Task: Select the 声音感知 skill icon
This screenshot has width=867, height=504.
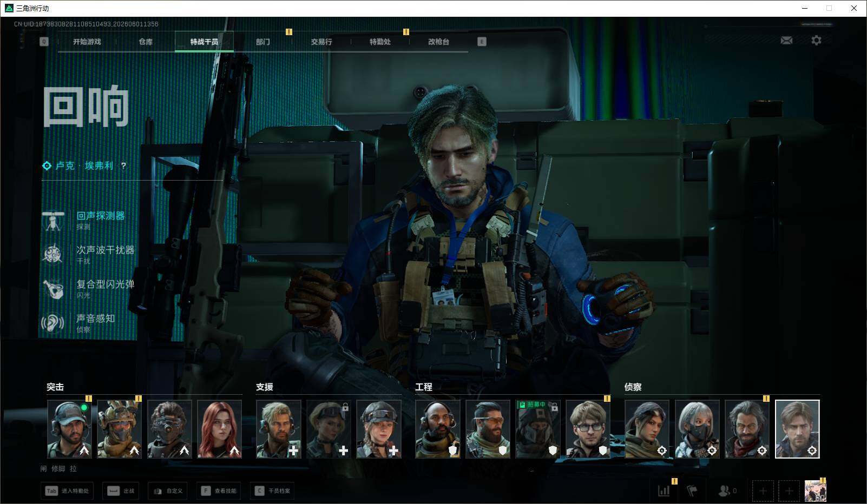Action: click(53, 323)
